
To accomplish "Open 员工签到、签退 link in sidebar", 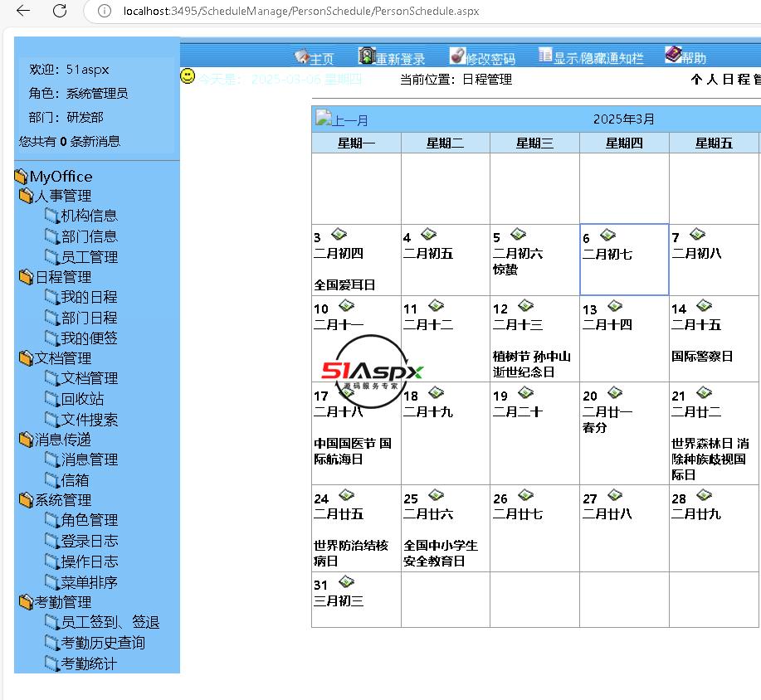I will point(110,622).
